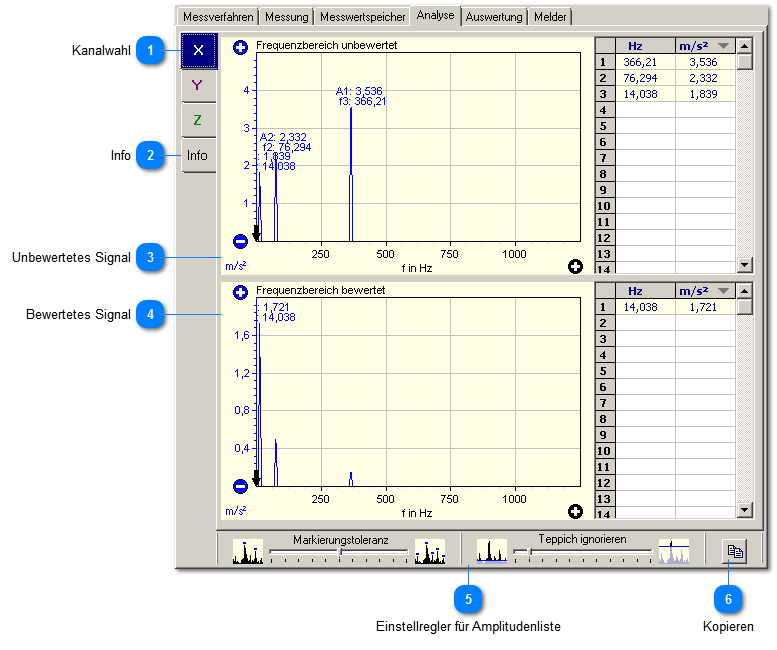Image resolution: width=777 pixels, height=650 pixels.
Task: Select channel Y
Action: pyautogui.click(x=198, y=85)
